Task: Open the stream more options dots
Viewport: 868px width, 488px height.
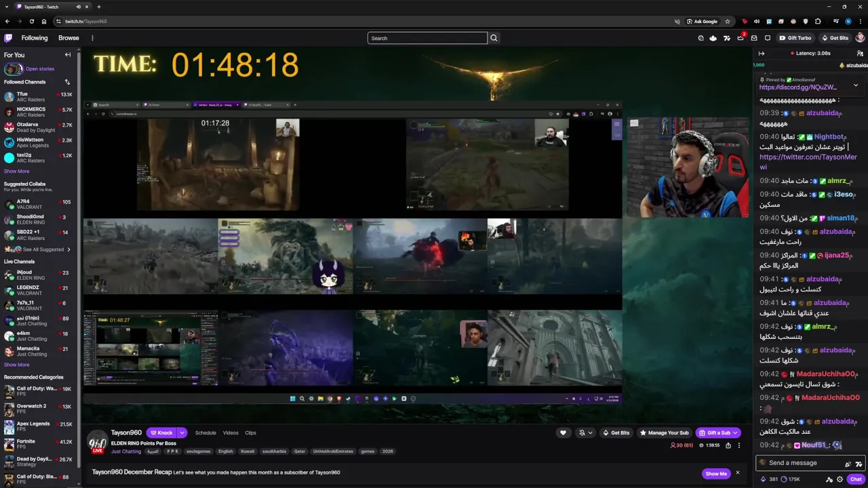Action: point(739,445)
